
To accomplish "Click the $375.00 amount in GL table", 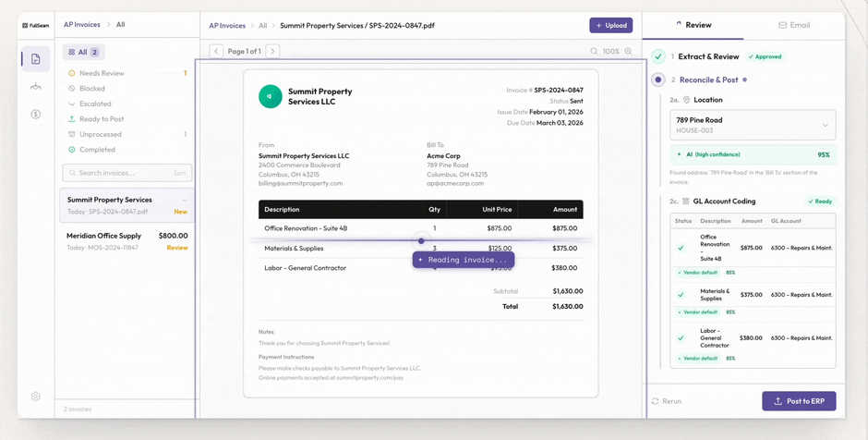I will pyautogui.click(x=752, y=295).
